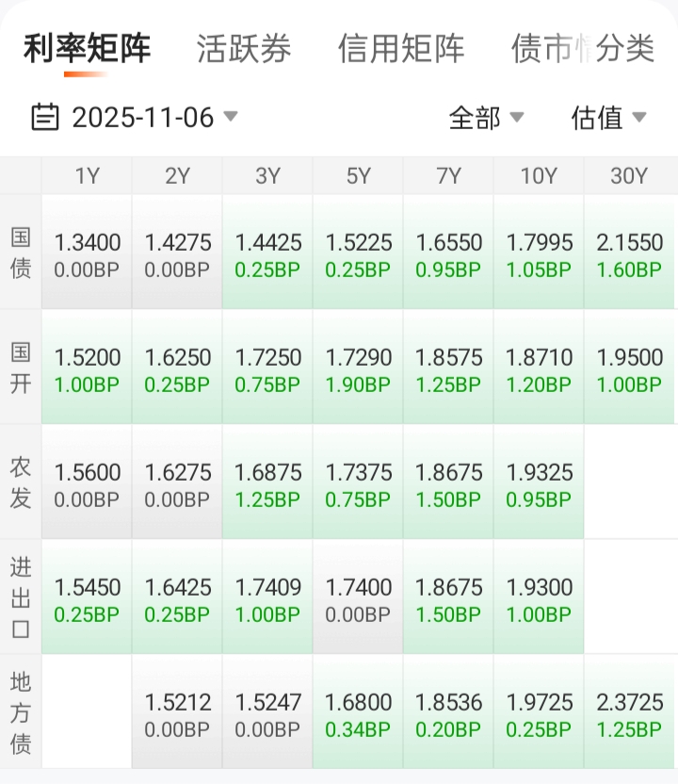Tap the 地方债 30Y cell showing 2.3725
678x784 pixels.
pos(629,714)
